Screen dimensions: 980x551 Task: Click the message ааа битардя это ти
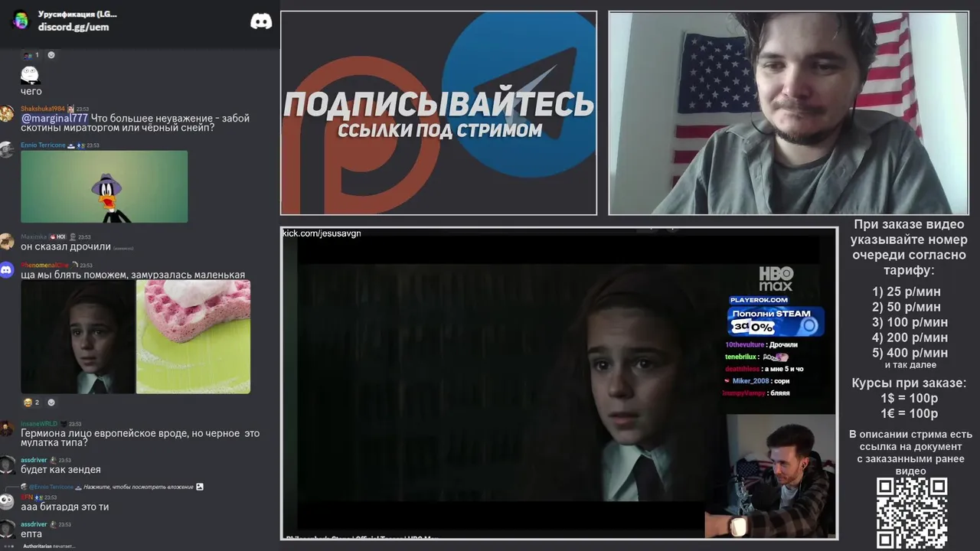(x=64, y=507)
